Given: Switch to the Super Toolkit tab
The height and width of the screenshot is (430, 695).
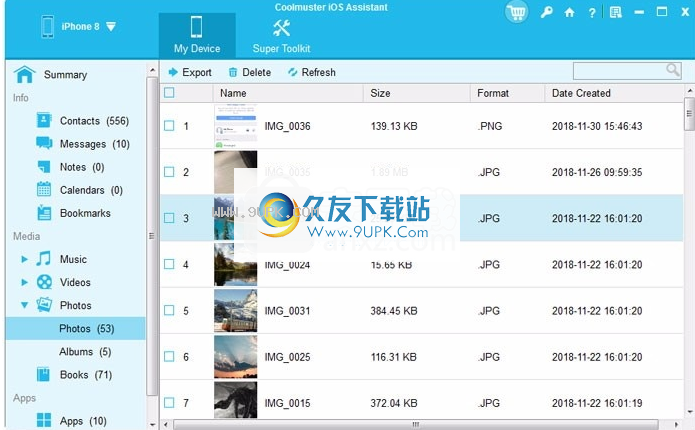Looking at the screenshot, I should pyautogui.click(x=281, y=35).
